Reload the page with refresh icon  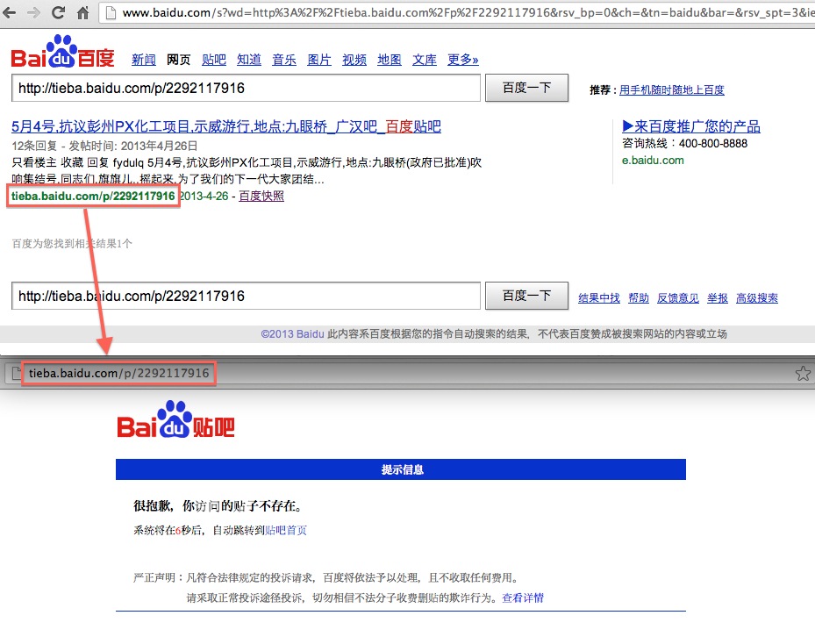(58, 12)
